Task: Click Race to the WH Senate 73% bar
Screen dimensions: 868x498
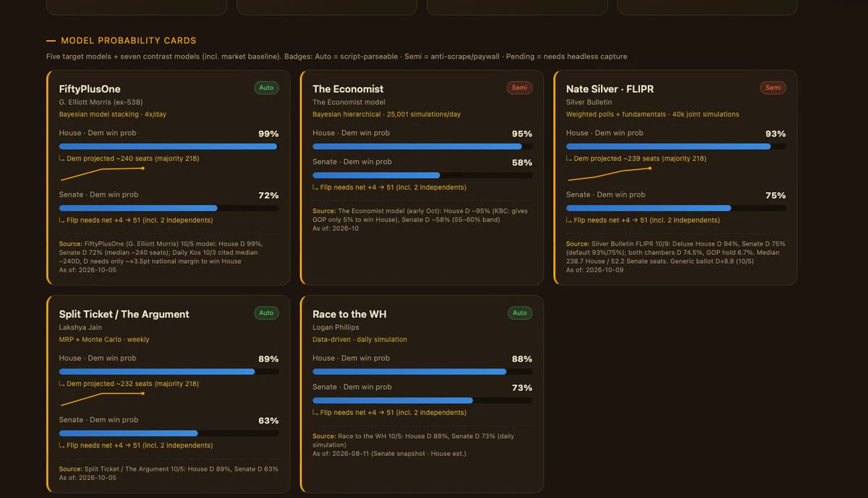Action: point(422,400)
